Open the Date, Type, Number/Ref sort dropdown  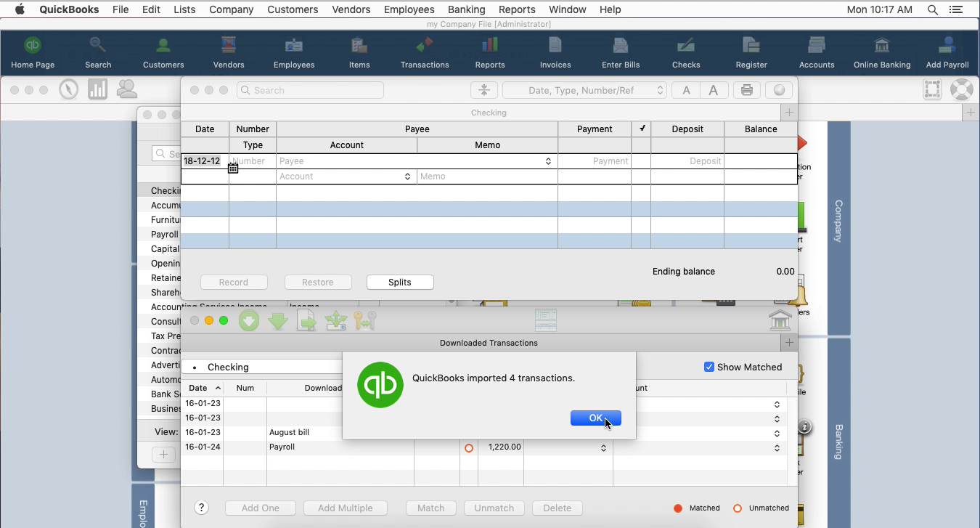click(584, 90)
